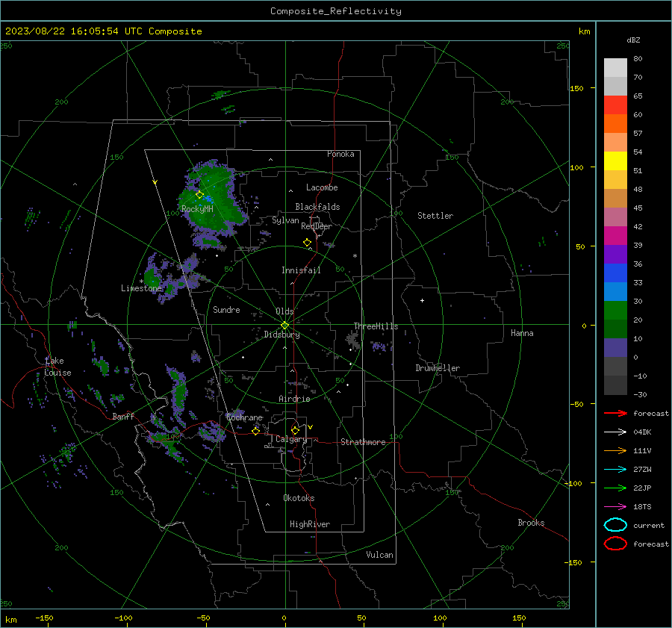Select the 80 dBZ light gray swatch
The width and height of the screenshot is (672, 628).
[615, 68]
